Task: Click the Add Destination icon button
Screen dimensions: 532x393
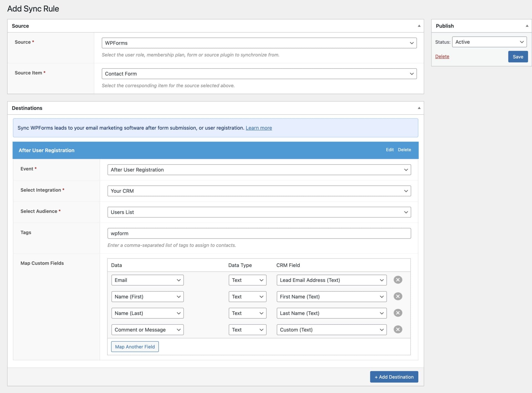Action: point(394,376)
